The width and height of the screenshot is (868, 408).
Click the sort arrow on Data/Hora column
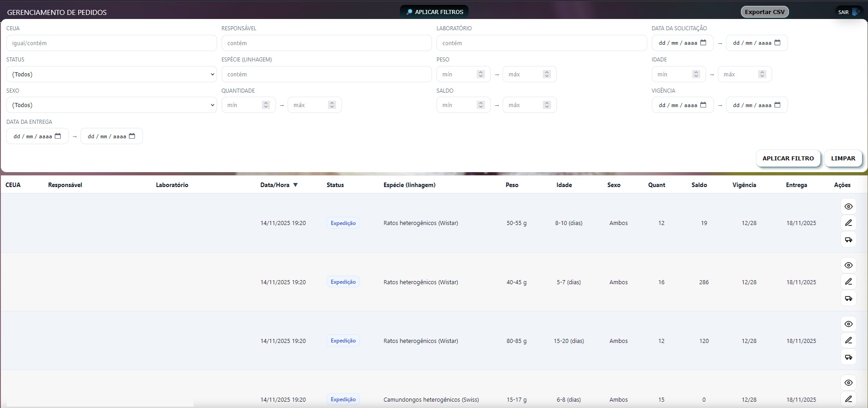pos(296,184)
